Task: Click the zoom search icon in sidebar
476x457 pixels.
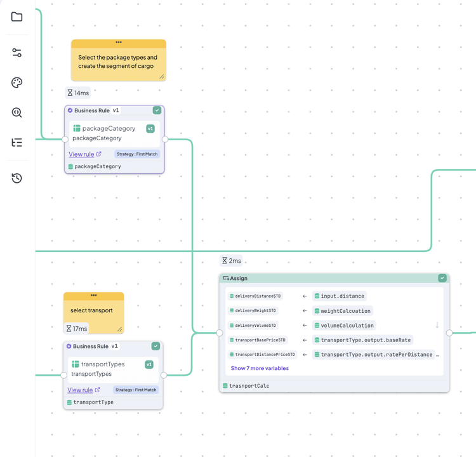Action: pos(17,112)
